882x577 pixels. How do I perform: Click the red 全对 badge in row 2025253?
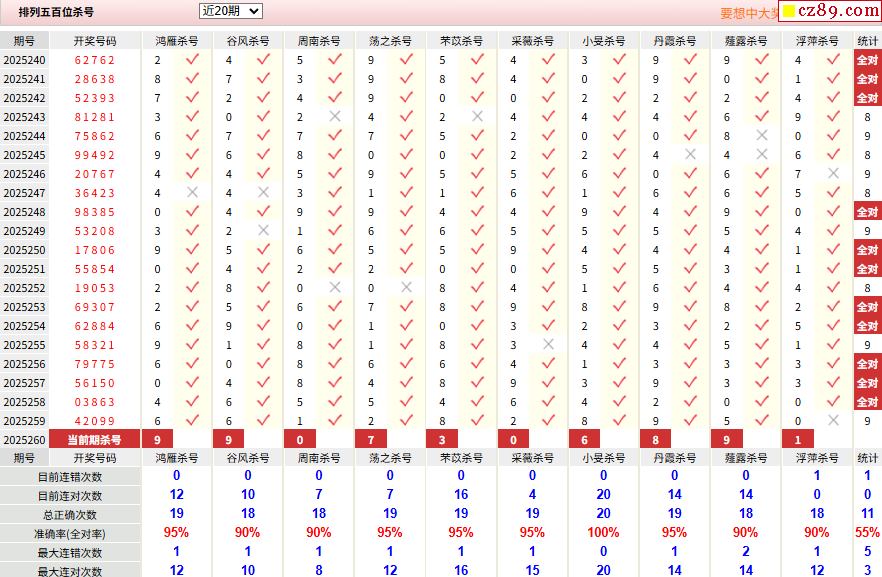[867, 307]
